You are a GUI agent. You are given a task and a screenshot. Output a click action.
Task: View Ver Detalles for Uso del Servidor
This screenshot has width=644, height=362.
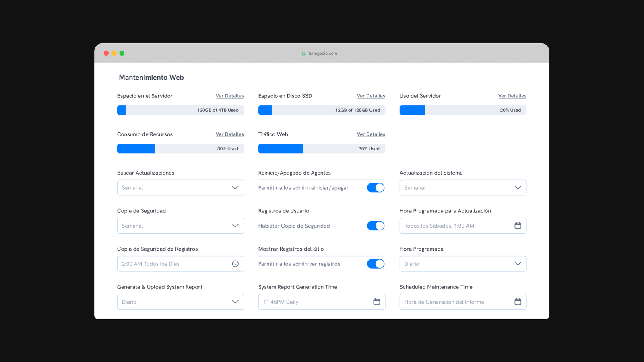[512, 96]
